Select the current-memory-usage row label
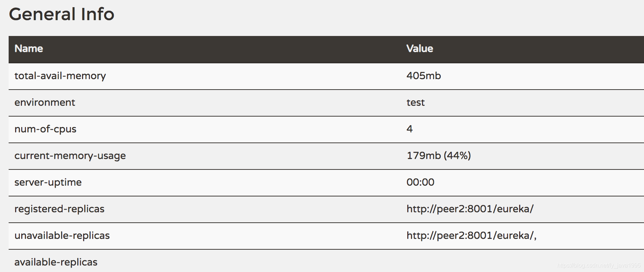The height and width of the screenshot is (272, 644). tap(70, 156)
